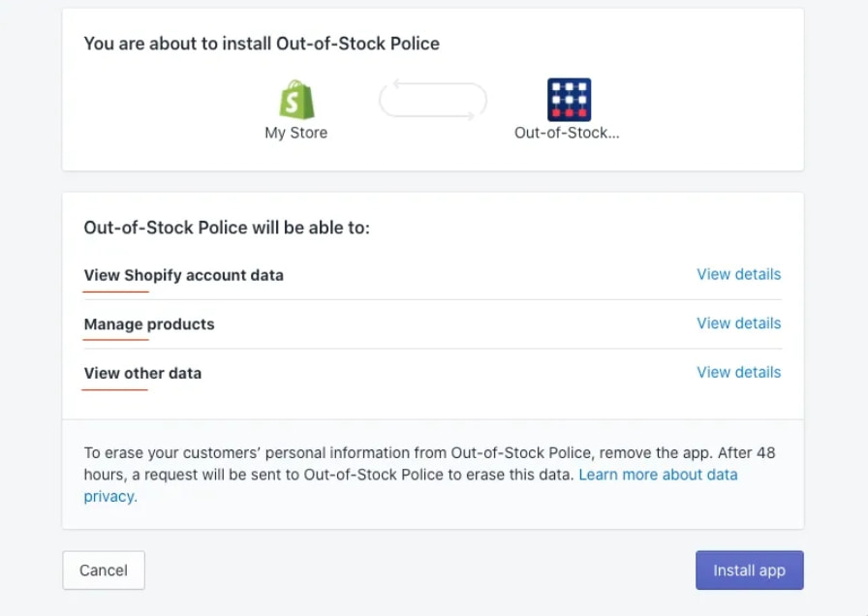Click the Install app button
This screenshot has height=616, width=868.
click(749, 570)
